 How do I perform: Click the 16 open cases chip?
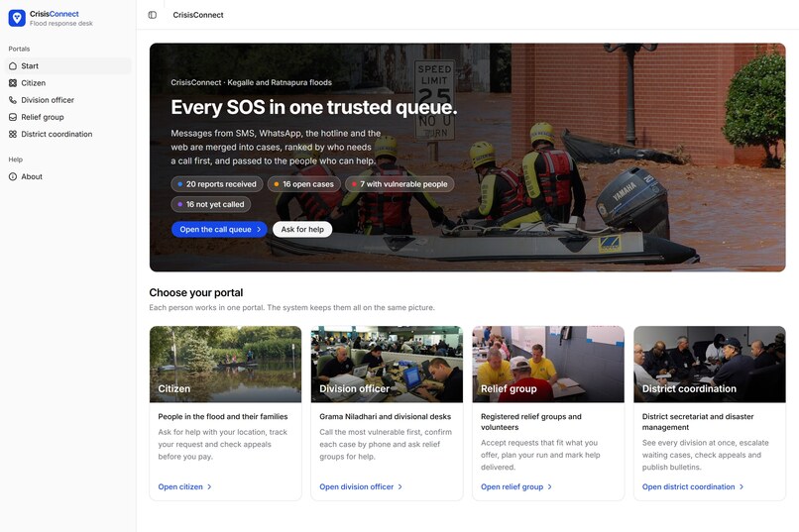coord(303,184)
